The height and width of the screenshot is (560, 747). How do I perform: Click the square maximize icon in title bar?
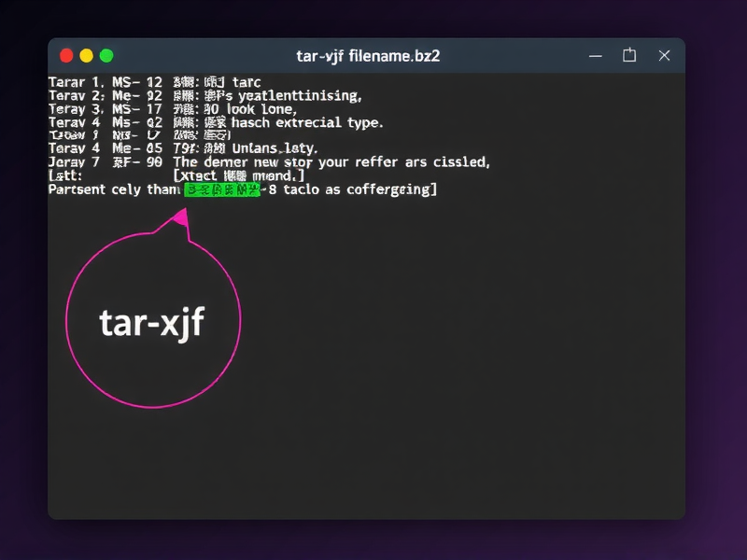[x=629, y=56]
